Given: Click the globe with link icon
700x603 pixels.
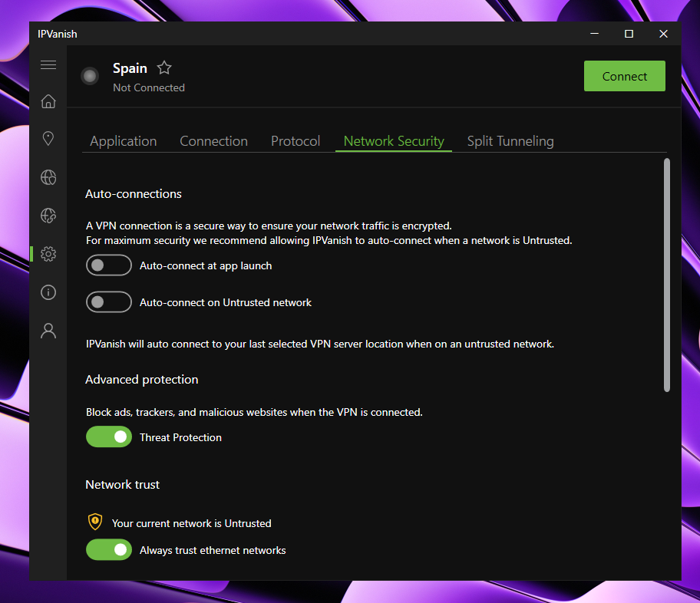Looking at the screenshot, I should 48,216.
